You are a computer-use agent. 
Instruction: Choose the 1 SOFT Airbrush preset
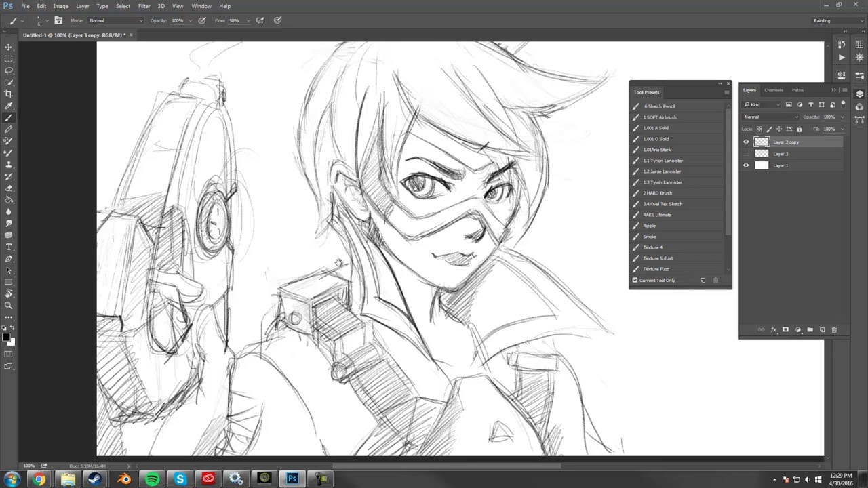659,117
